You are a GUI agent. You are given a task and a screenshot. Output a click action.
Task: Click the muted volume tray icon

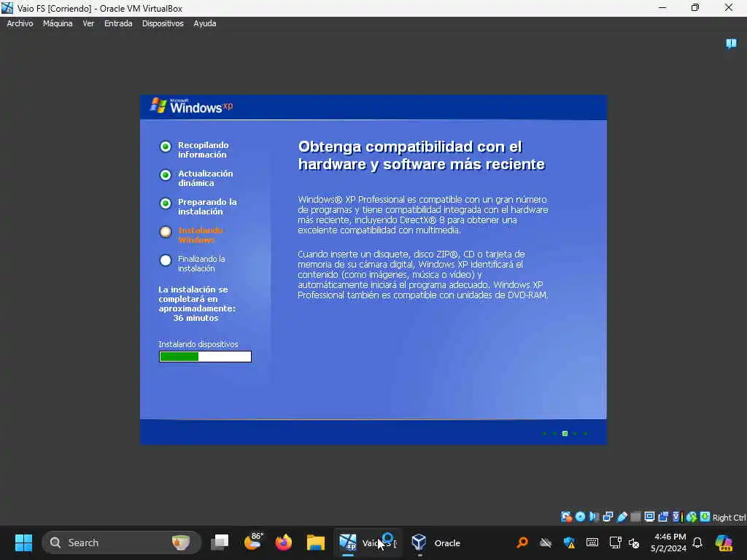point(634,542)
